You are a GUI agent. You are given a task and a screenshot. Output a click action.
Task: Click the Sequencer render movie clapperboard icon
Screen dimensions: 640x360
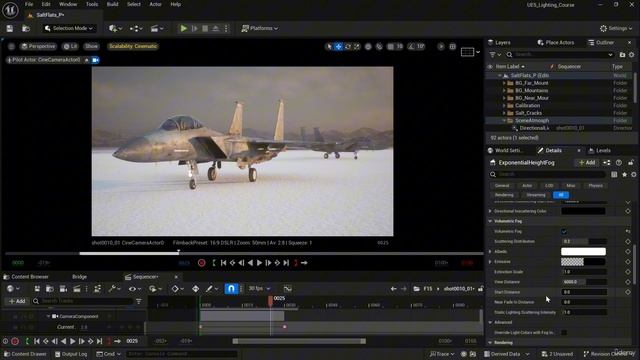coord(77,289)
